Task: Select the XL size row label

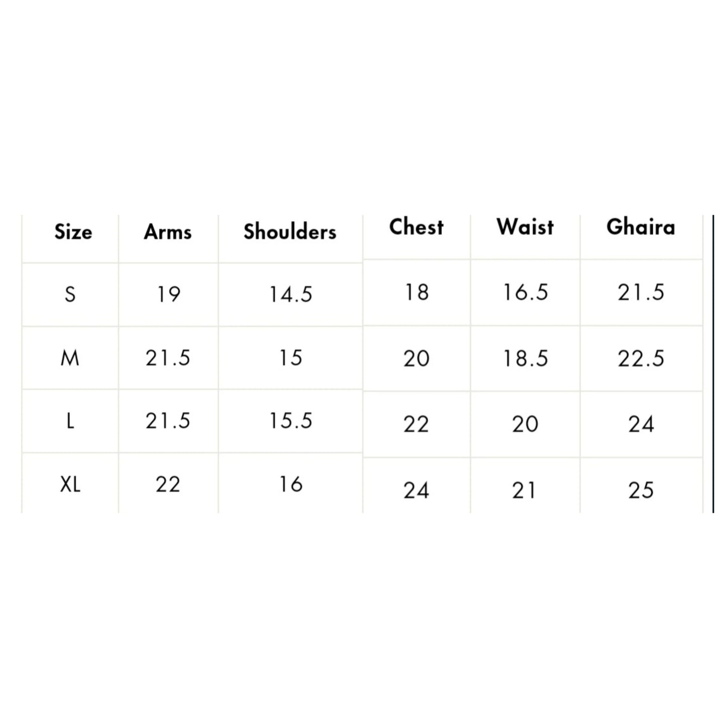Action: click(x=70, y=485)
